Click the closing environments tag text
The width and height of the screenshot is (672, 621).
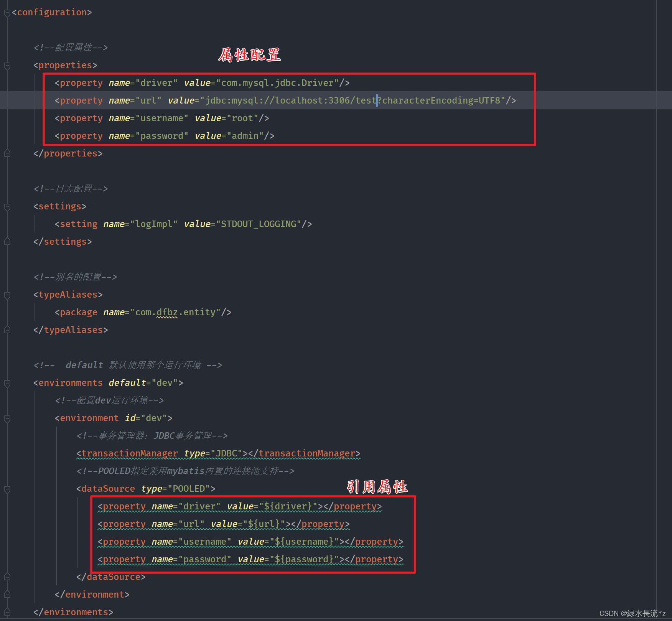[x=73, y=612]
